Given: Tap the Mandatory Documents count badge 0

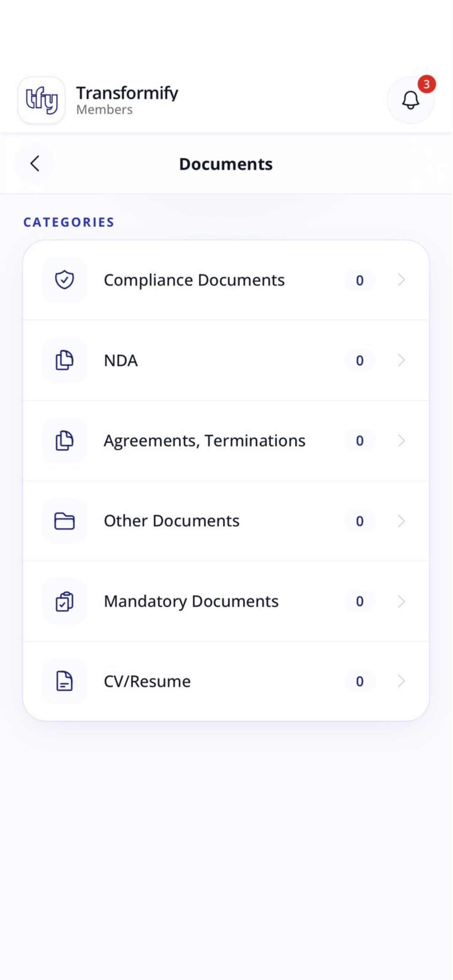Looking at the screenshot, I should click(360, 602).
